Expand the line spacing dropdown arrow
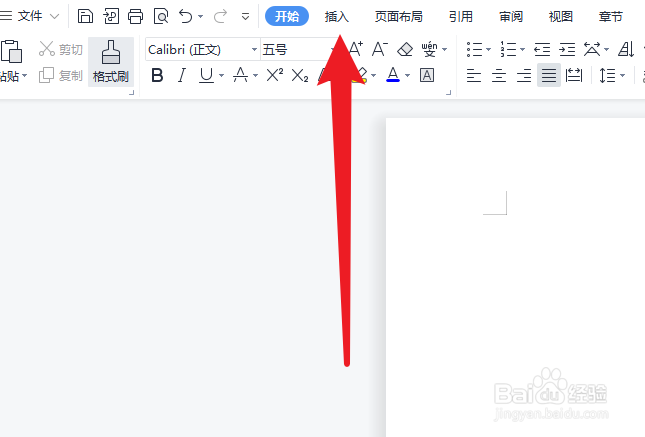This screenshot has height=437, width=645. pos(622,76)
